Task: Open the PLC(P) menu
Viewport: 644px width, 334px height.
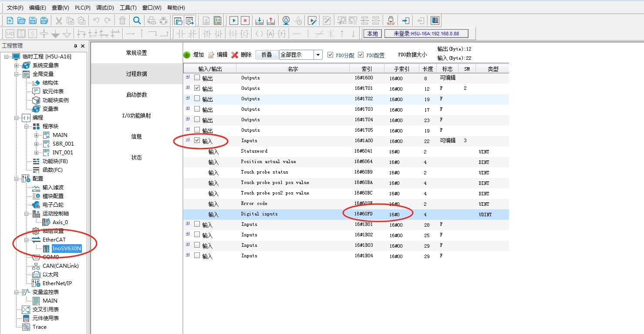Action: (82, 8)
